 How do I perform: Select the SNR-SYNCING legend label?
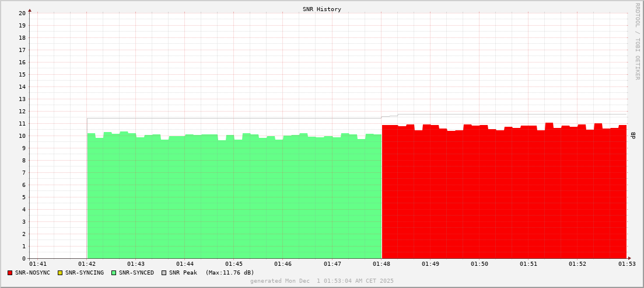[x=85, y=273]
